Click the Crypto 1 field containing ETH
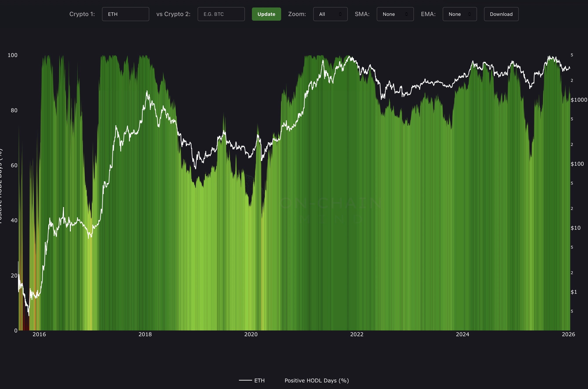 (125, 14)
